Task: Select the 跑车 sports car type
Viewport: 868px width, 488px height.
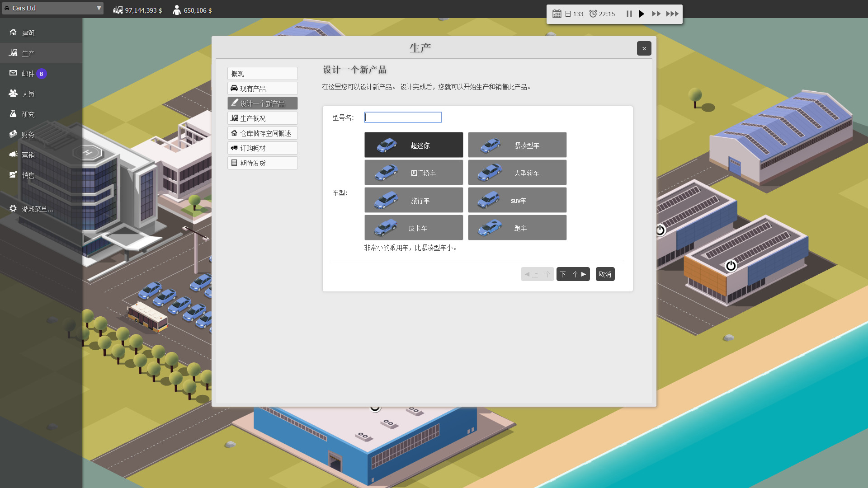Action: [x=517, y=228]
